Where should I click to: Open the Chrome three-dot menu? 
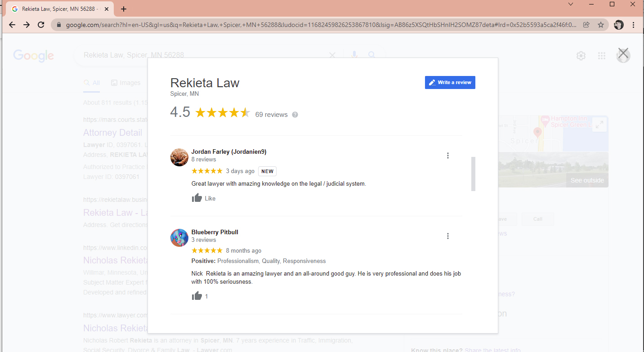click(x=633, y=25)
